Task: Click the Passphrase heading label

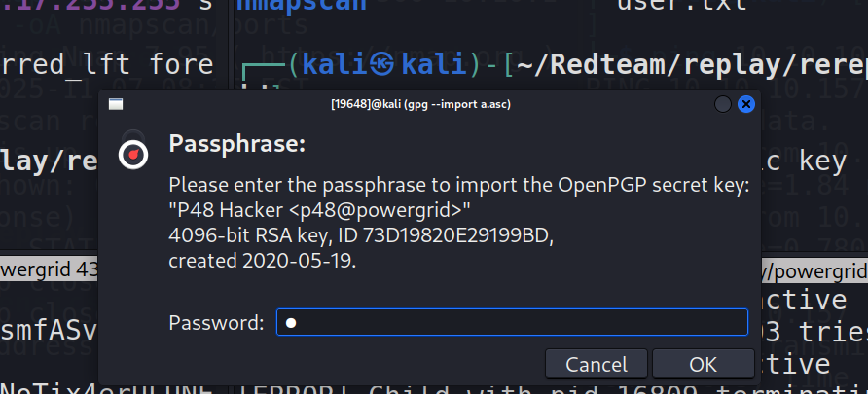Action: (237, 145)
